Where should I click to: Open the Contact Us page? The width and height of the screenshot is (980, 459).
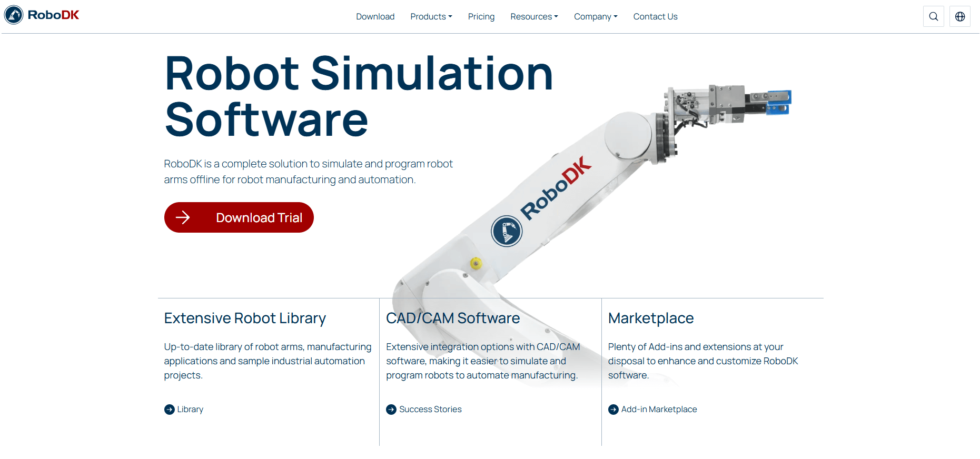(x=655, y=17)
